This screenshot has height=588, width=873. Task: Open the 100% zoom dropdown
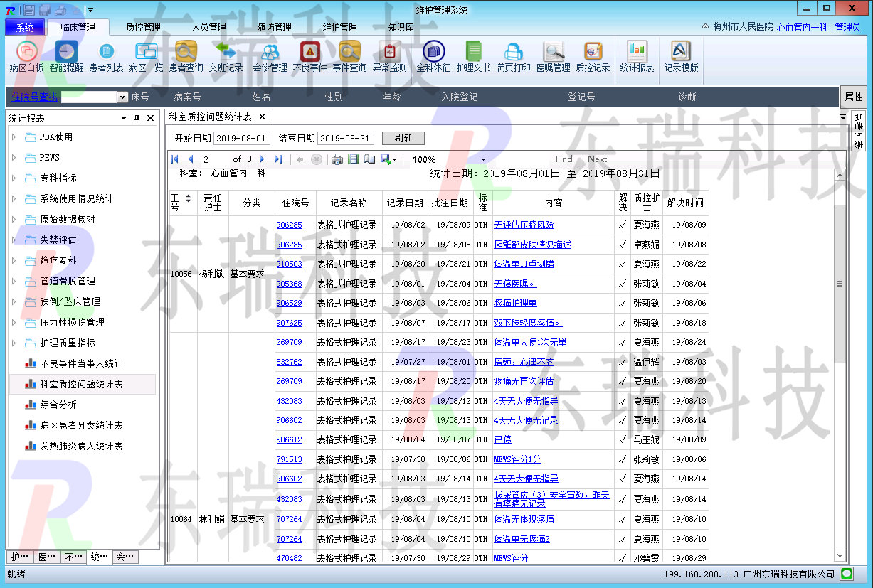(484, 160)
